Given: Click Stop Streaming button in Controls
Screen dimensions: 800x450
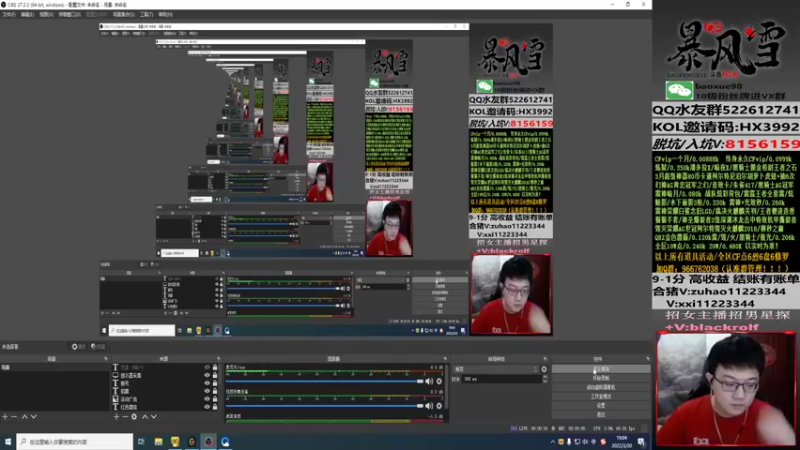Looking at the screenshot, I should (x=601, y=369).
